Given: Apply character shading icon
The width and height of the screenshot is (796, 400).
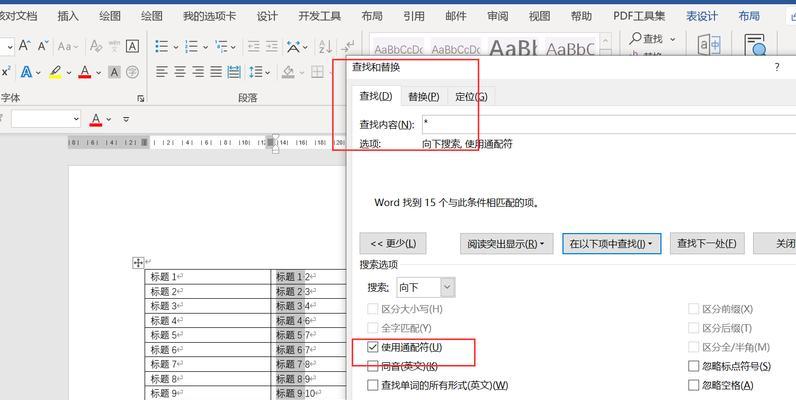Looking at the screenshot, I should click(115, 72).
